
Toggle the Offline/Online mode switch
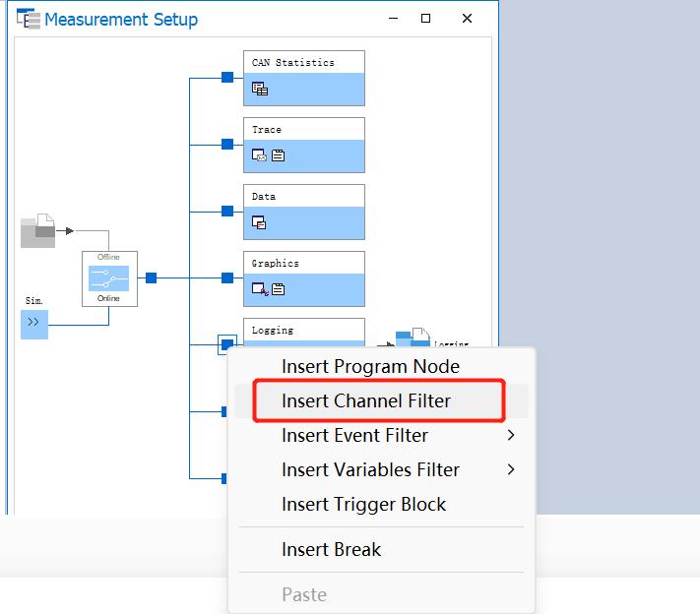pyautogui.click(x=109, y=278)
